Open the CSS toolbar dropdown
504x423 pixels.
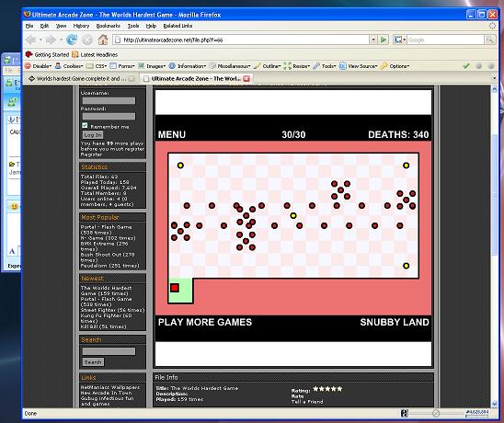(97, 66)
